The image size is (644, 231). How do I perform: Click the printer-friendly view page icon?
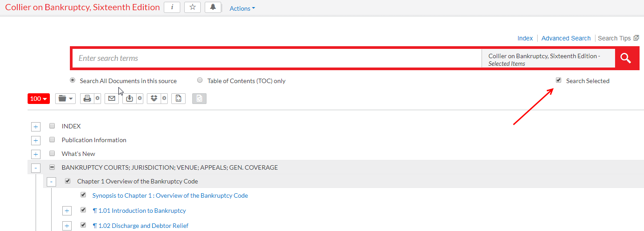[x=178, y=99]
